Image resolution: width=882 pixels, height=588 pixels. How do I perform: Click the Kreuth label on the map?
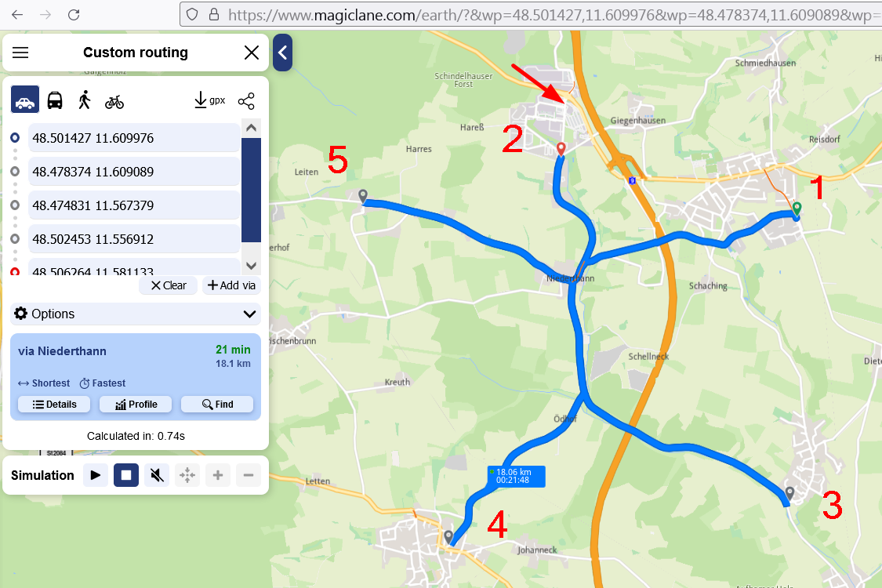tap(397, 382)
